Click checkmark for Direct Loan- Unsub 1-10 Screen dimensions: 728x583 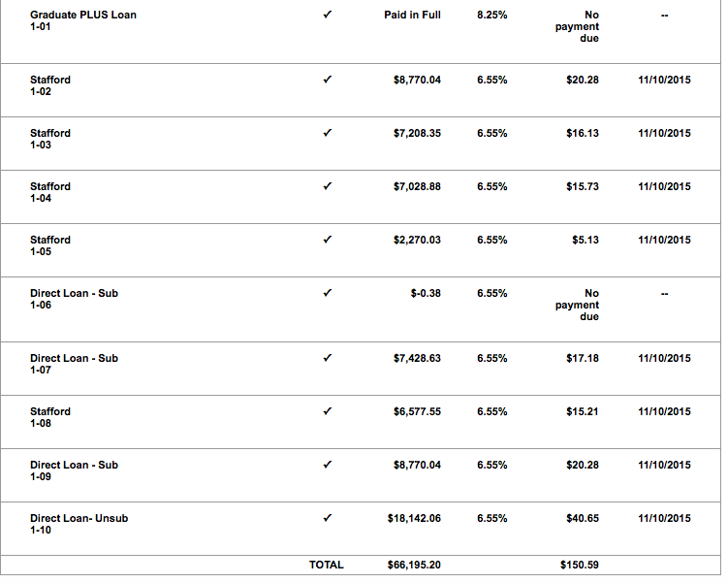(x=328, y=518)
